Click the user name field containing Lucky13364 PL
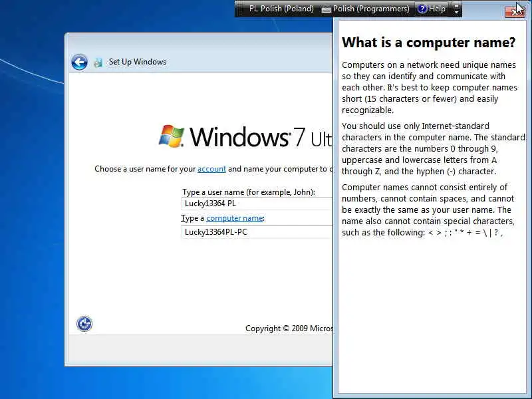532x399 pixels. click(257, 203)
